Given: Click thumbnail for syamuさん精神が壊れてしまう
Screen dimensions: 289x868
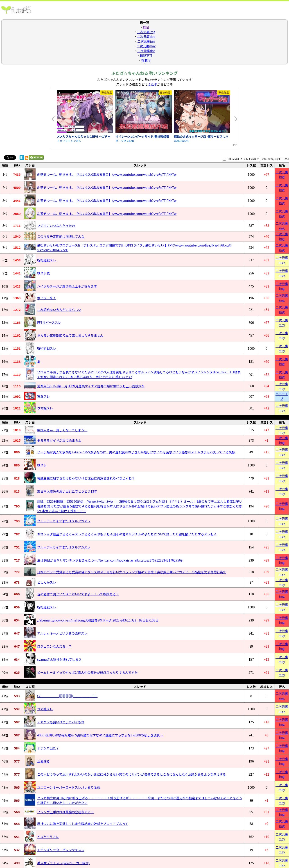Looking at the screenshot, I should tap(30, 659).
